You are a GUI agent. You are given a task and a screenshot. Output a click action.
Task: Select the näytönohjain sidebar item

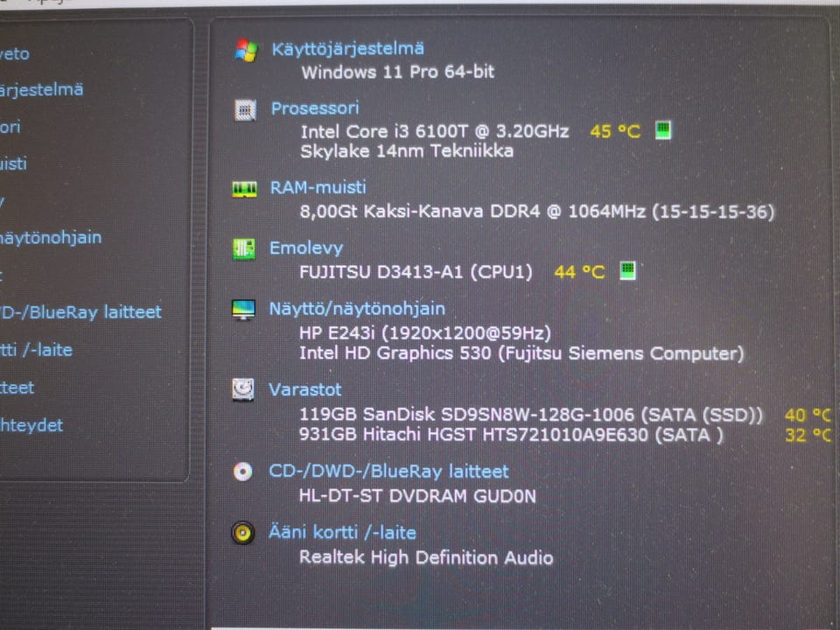pyautogui.click(x=51, y=237)
